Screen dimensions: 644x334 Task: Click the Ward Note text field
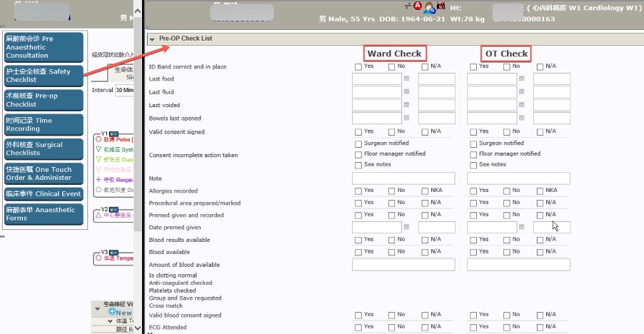pyautogui.click(x=403, y=178)
